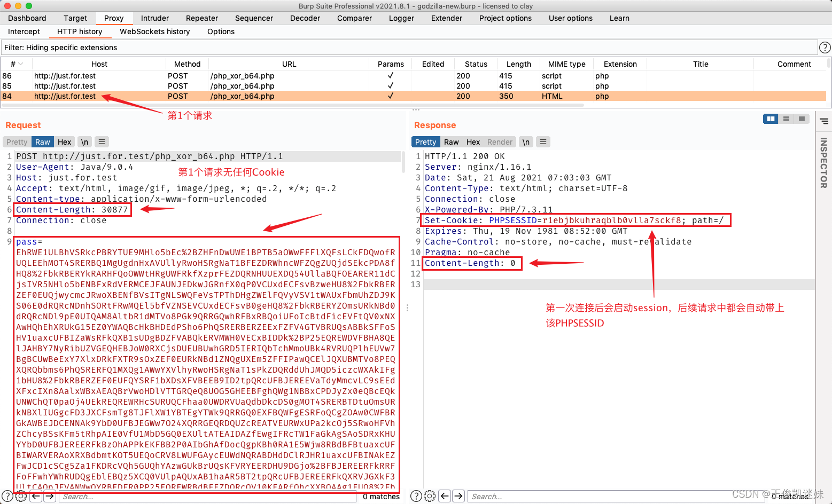
Task: Sort by Host column header
Action: (x=99, y=64)
